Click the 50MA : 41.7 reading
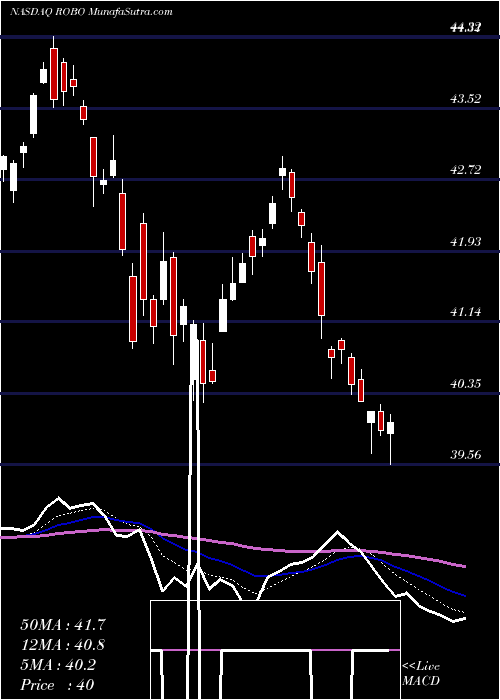 63,625
